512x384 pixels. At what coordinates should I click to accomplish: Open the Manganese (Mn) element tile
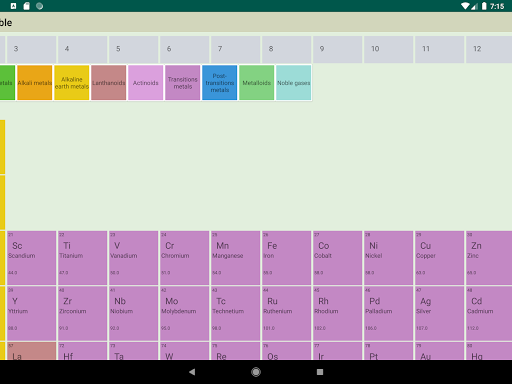pyautogui.click(x=236, y=258)
